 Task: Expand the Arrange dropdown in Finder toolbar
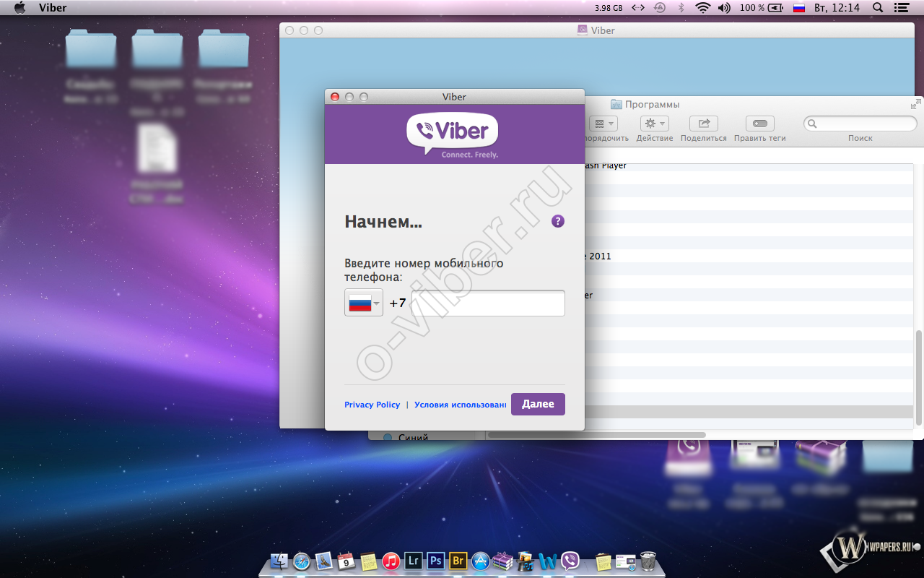[x=603, y=124]
